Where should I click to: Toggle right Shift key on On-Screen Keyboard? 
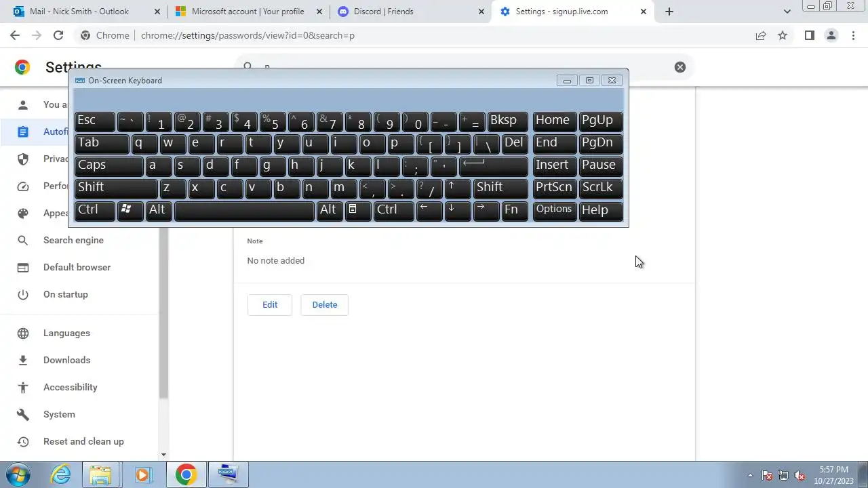pos(500,188)
